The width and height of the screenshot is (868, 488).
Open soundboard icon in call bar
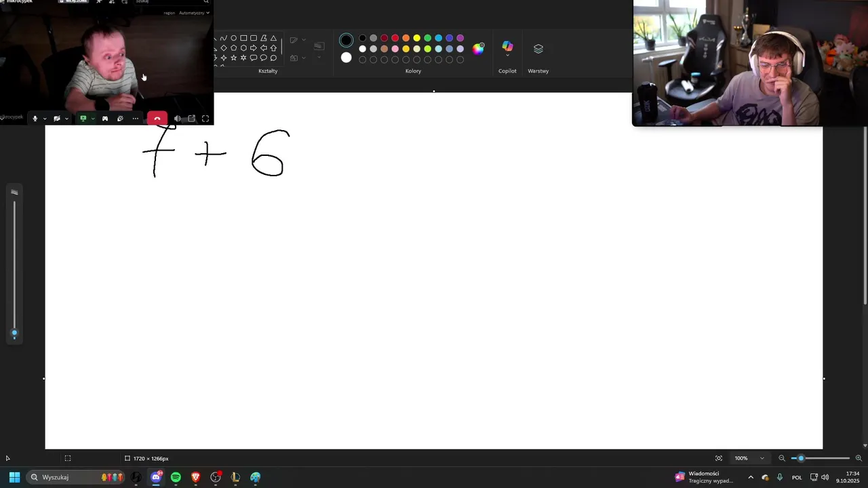click(120, 119)
